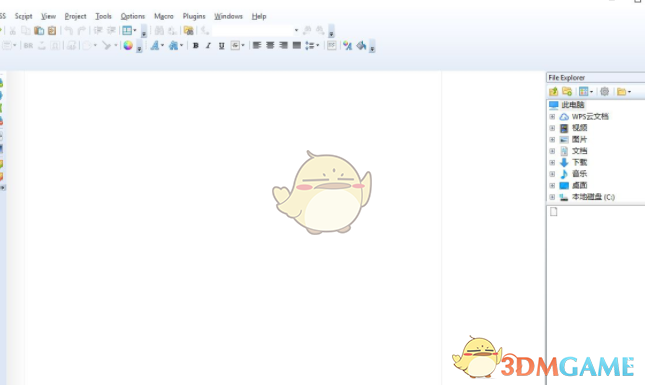Open the View menu
The width and height of the screenshot is (645, 385).
pos(48,16)
